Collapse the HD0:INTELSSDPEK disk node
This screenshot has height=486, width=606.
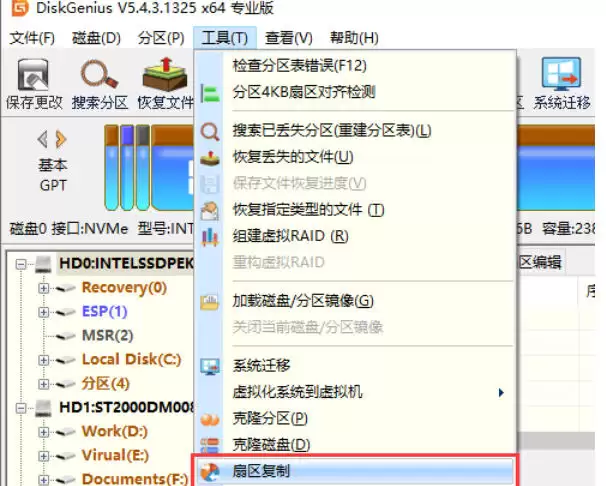point(25,264)
